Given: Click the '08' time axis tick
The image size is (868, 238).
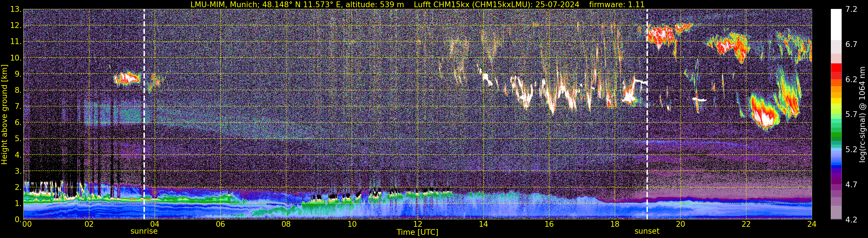Looking at the screenshot, I should (286, 224).
